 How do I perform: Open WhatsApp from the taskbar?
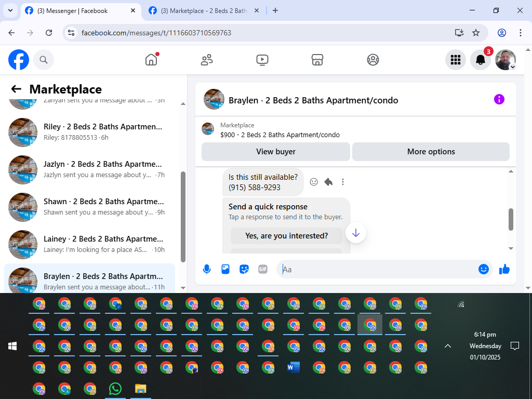point(115,389)
